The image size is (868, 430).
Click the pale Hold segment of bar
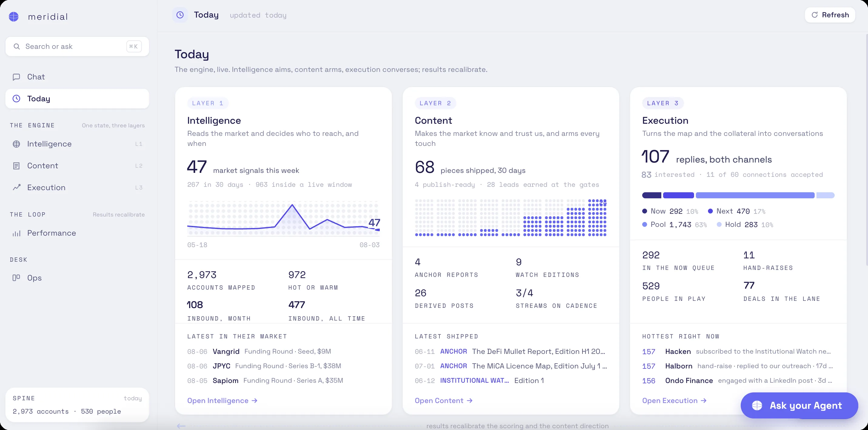click(x=826, y=195)
